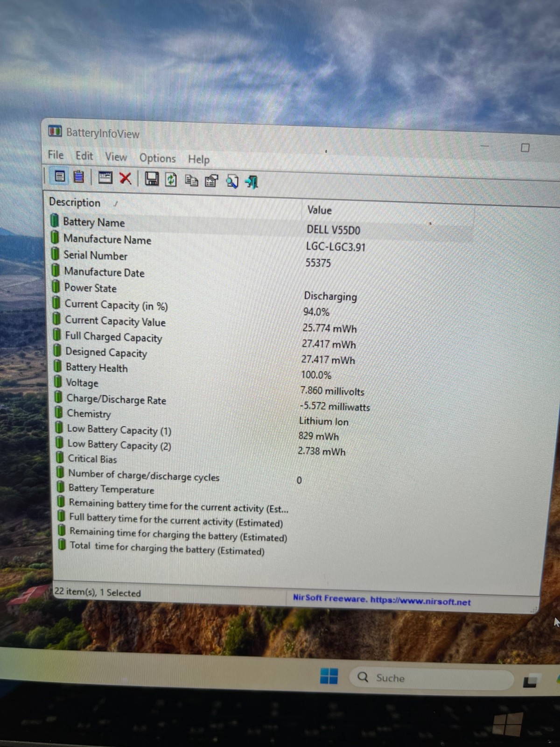Open the Help menu

[198, 159]
